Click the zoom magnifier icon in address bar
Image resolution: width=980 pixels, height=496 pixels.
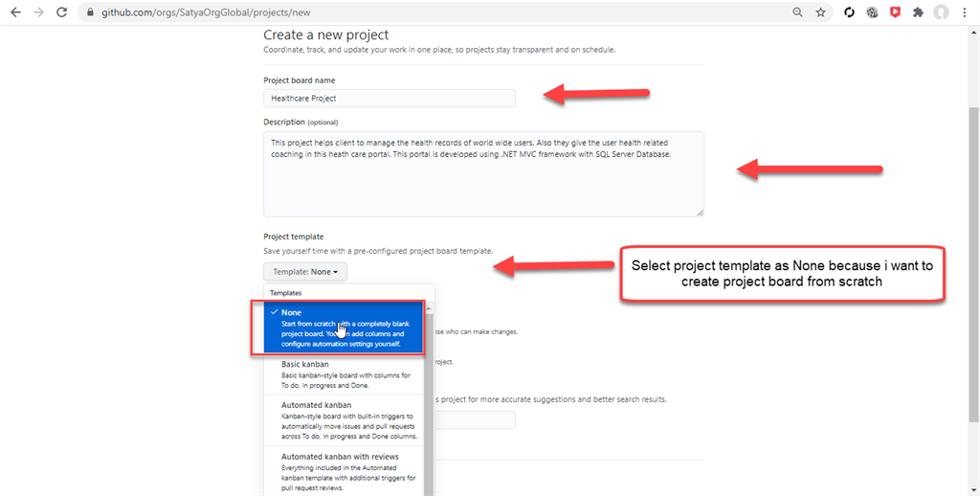click(797, 12)
